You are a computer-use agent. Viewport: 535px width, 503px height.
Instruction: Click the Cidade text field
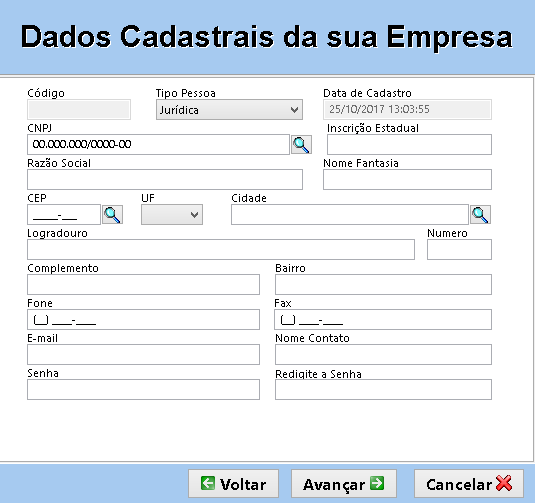click(x=350, y=215)
